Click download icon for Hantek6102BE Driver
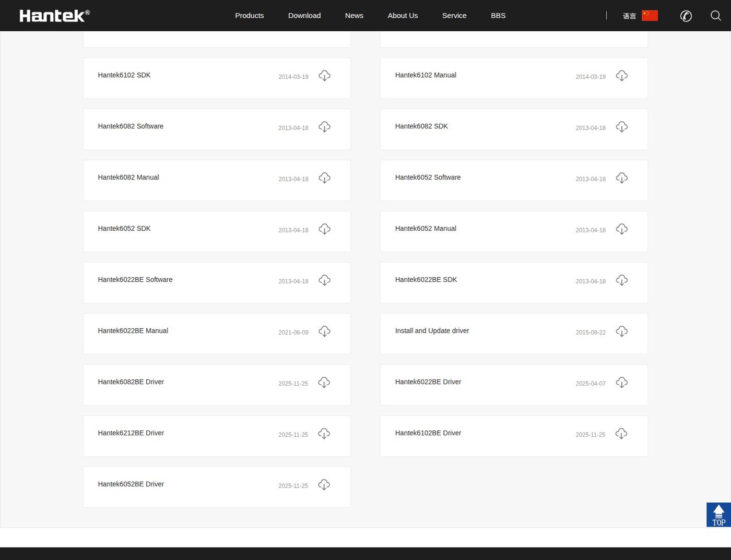Image resolution: width=731 pixels, height=560 pixels. coord(621,434)
